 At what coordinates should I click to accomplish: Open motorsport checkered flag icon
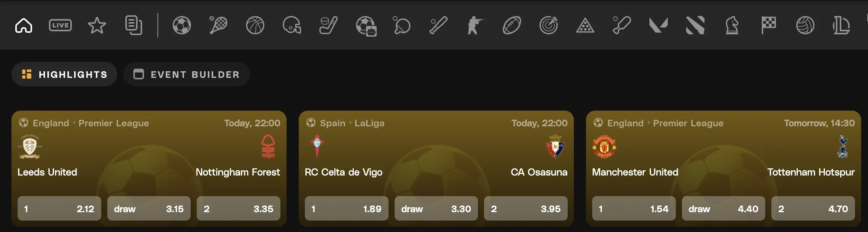click(769, 26)
